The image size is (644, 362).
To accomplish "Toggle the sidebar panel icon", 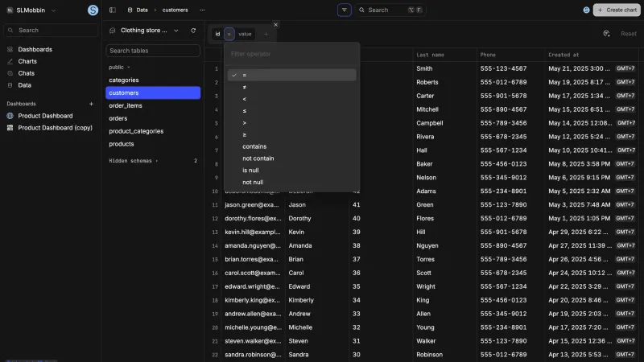I will 113,10.
